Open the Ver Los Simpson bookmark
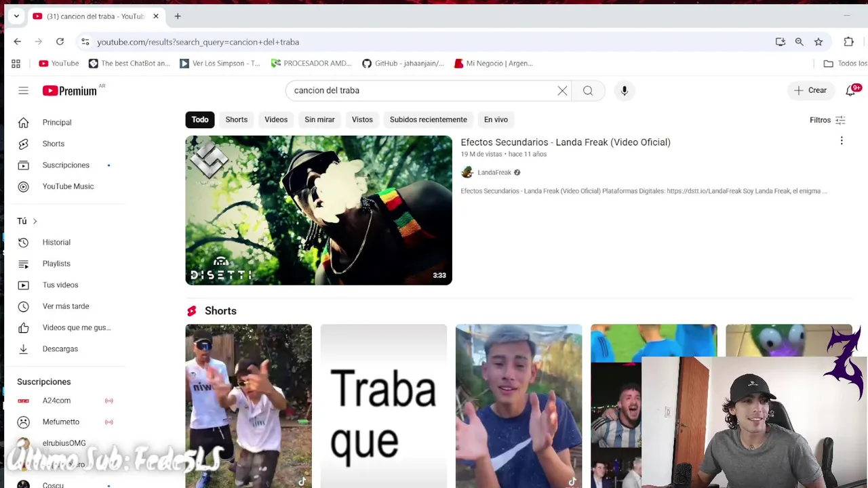The height and width of the screenshot is (488, 868). [219, 64]
